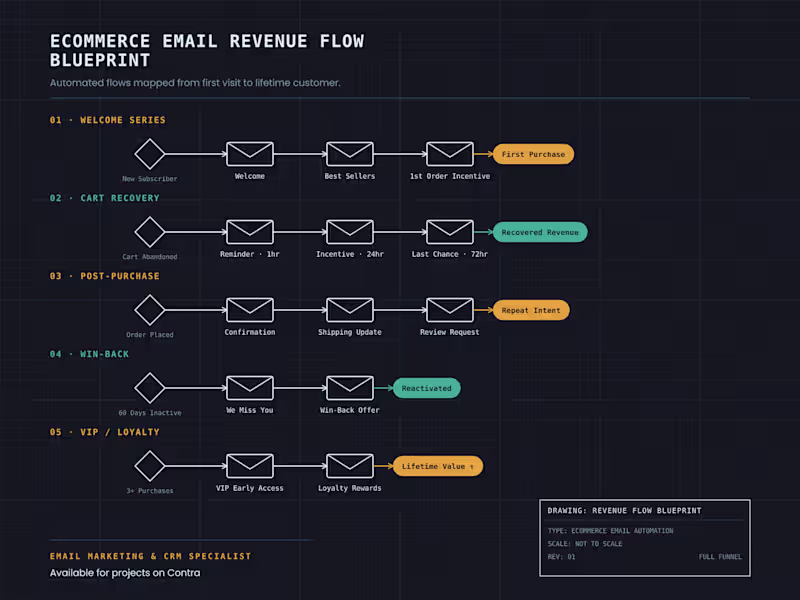The width and height of the screenshot is (800, 600).
Task: Click the 'New Subscriber' trigger label
Action: click(149, 179)
